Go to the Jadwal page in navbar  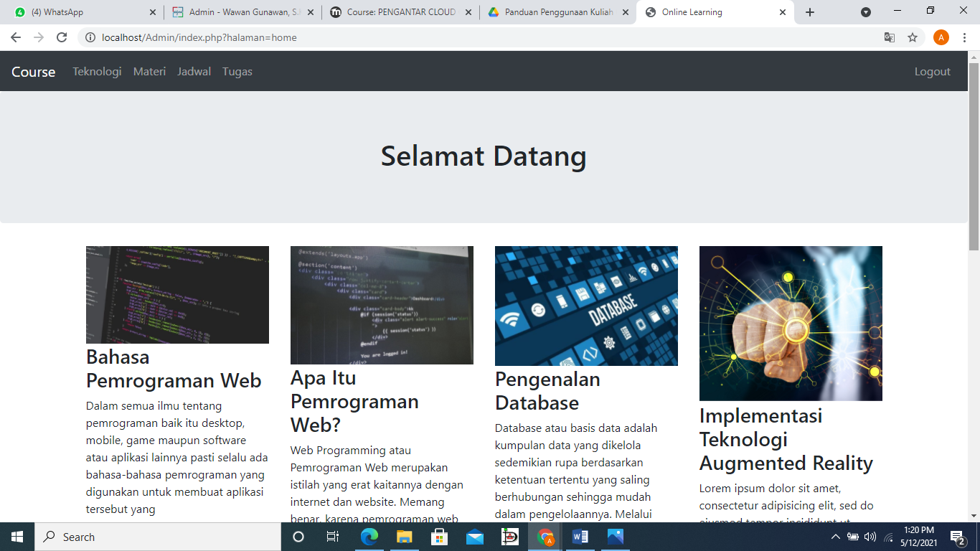(x=194, y=72)
